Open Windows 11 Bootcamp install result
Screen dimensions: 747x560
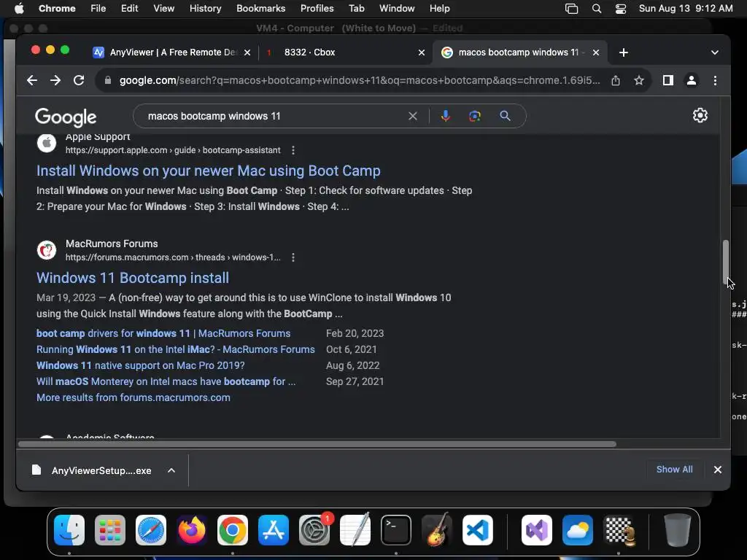pyautogui.click(x=133, y=278)
